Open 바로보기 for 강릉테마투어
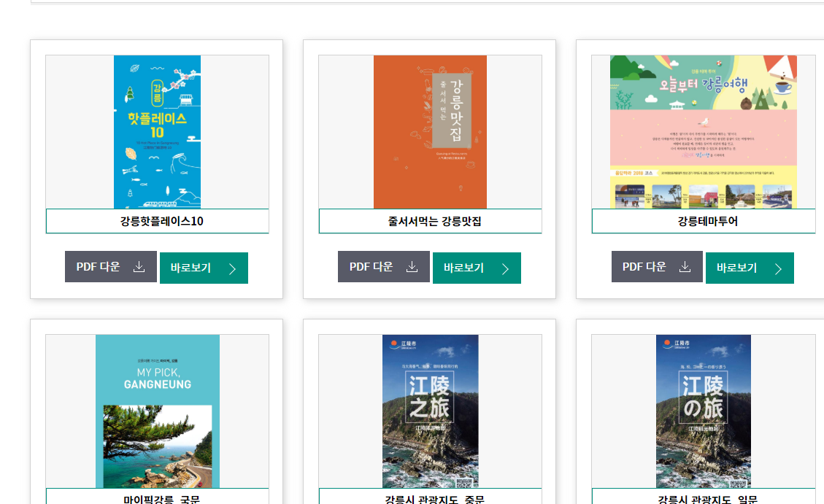 [750, 268]
